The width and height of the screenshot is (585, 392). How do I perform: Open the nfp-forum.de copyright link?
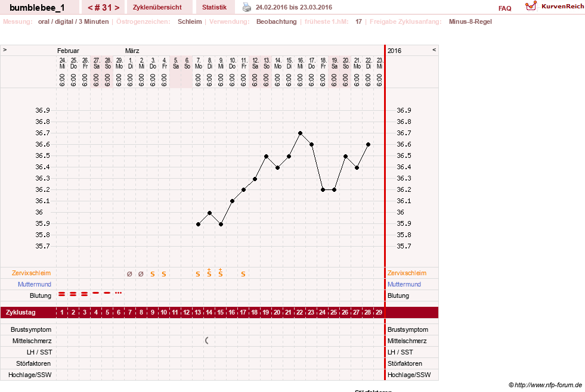545,385
